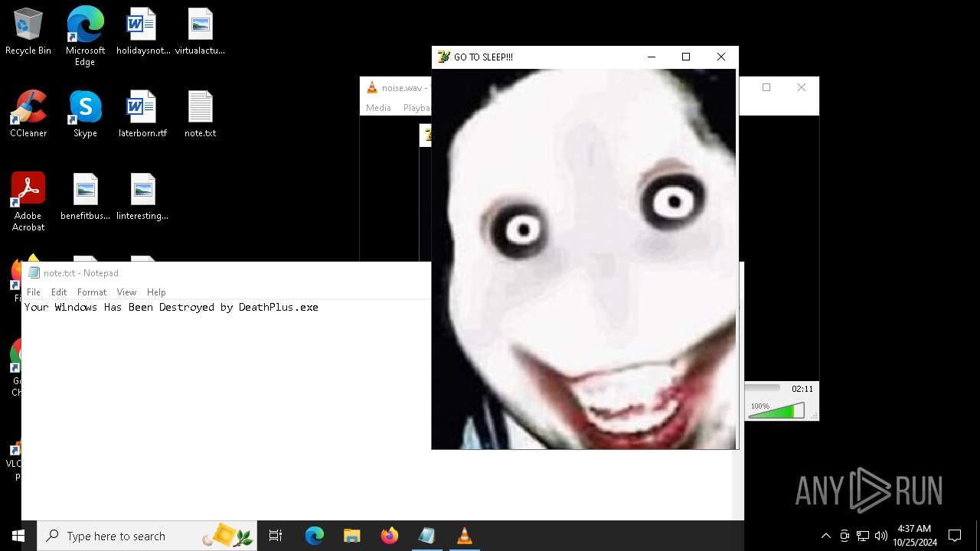Open Firefox from the taskbar
Viewport: 980px width, 551px height.
tap(389, 536)
